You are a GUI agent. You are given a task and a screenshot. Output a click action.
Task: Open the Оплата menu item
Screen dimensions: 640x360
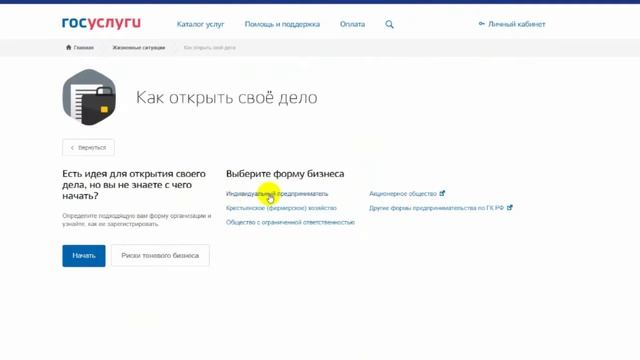pyautogui.click(x=353, y=24)
